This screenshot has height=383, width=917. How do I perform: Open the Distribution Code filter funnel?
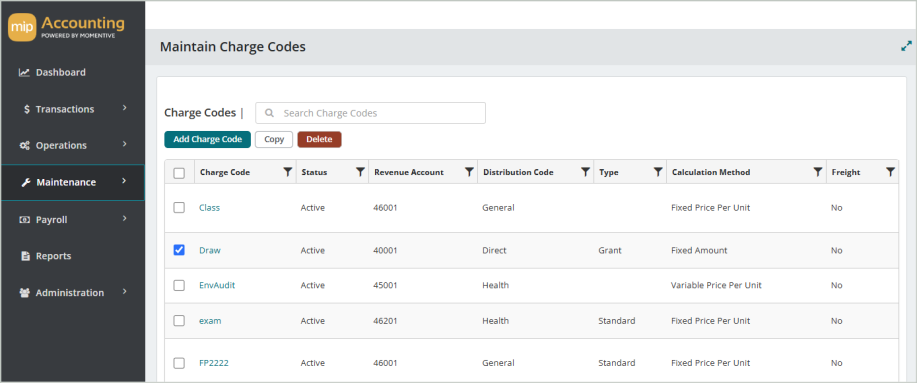pyautogui.click(x=585, y=172)
